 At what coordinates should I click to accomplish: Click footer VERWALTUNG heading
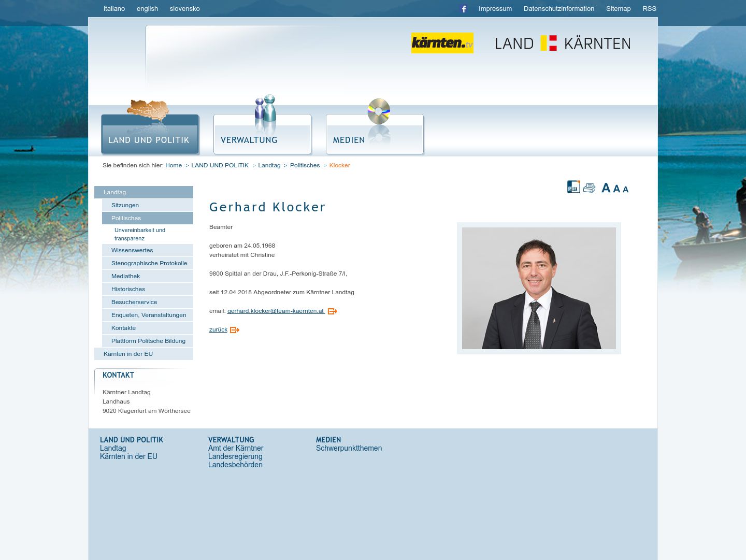point(231,440)
